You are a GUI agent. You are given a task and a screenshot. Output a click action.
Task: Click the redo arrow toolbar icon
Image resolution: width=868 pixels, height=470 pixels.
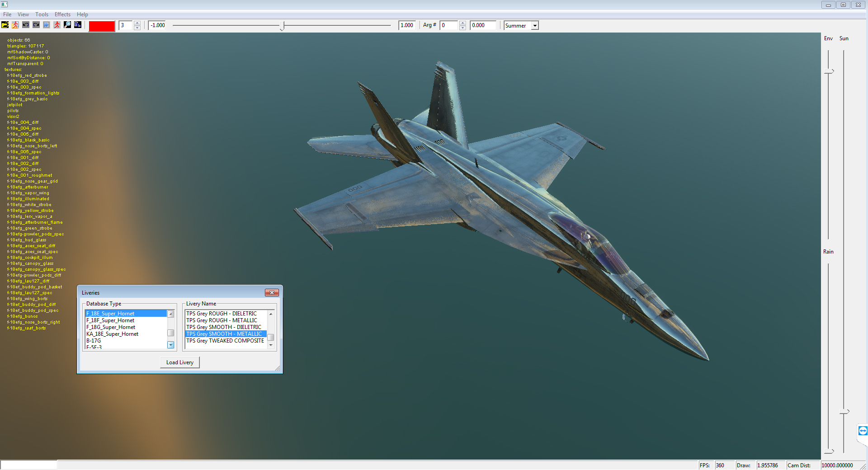click(36, 25)
